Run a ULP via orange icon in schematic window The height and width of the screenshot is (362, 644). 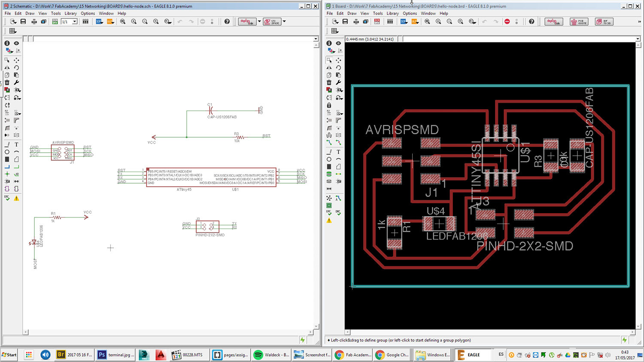[110, 21]
